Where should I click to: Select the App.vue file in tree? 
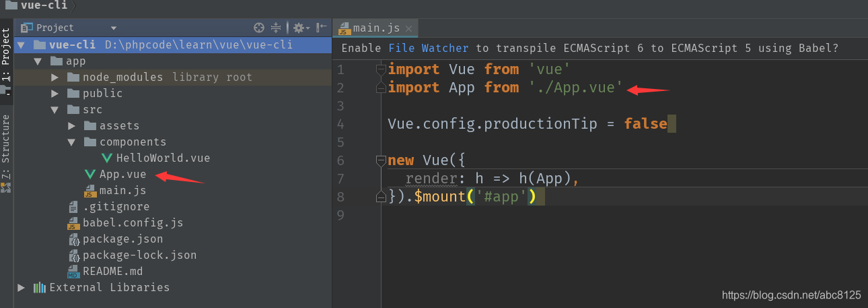coord(123,175)
